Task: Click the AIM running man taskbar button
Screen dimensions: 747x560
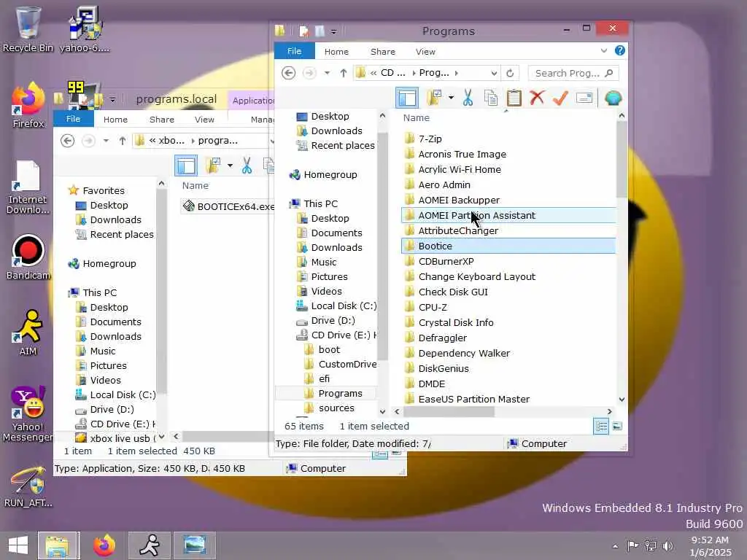Action: (149, 545)
